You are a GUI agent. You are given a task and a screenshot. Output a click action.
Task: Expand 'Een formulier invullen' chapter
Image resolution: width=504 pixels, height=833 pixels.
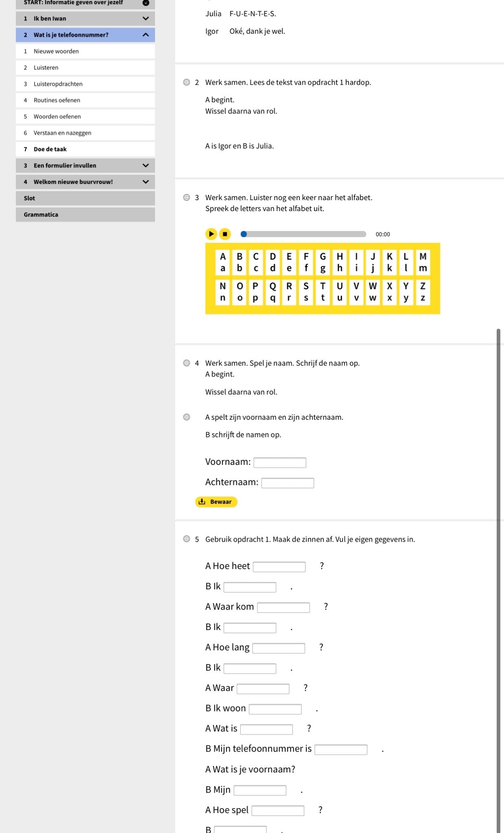pos(146,166)
